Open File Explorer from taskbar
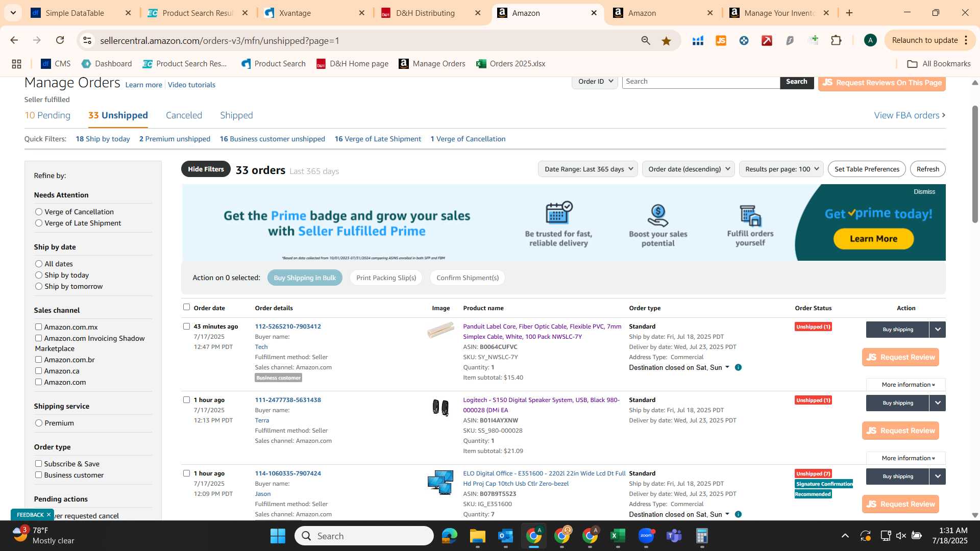The height and width of the screenshot is (551, 980). (477, 536)
